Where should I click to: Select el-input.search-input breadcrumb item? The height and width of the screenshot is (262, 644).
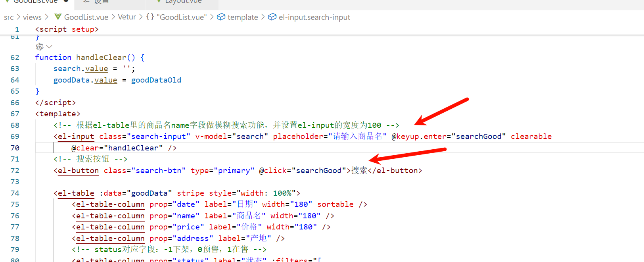(314, 17)
